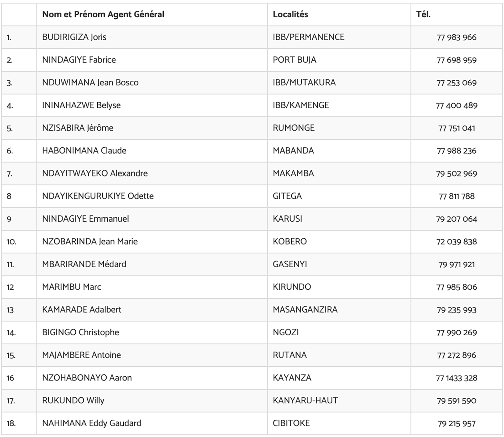Click the KARUSI locality entry
The height and width of the screenshot is (437, 504).
pos(287,219)
